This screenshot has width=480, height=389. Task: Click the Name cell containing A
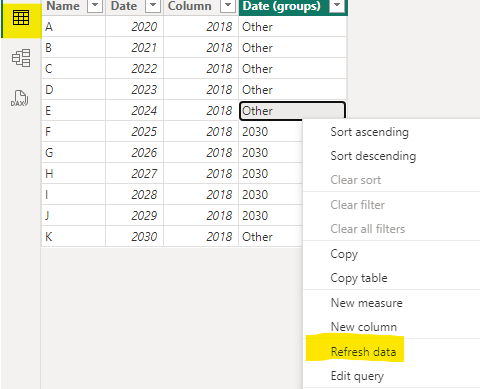(74, 27)
